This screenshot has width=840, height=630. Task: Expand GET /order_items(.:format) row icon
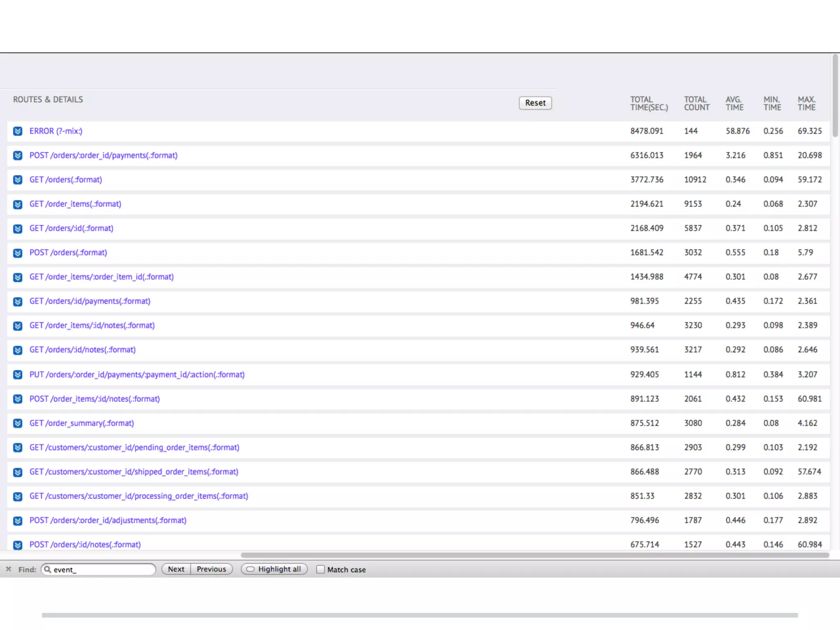coord(18,204)
